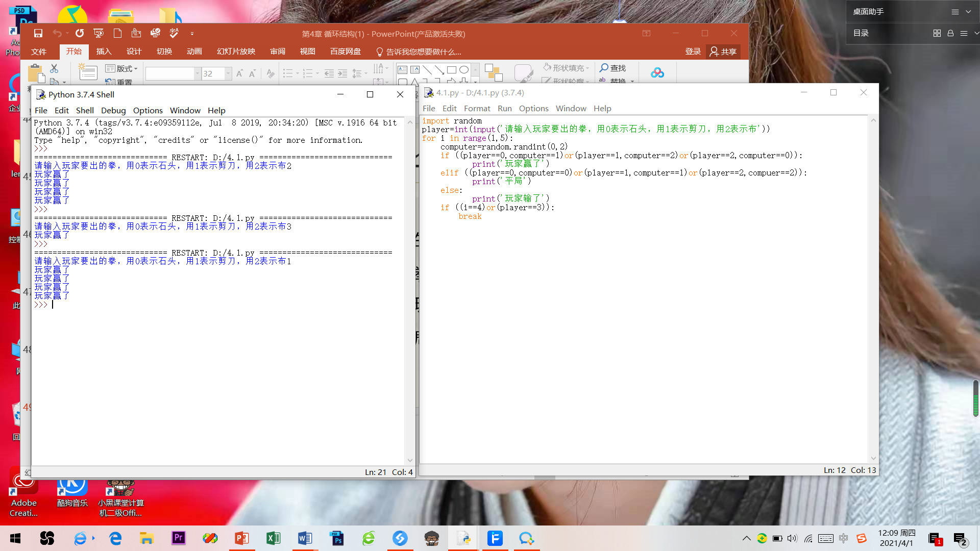
Task: Open the Windows Start menu
Action: tap(15, 538)
